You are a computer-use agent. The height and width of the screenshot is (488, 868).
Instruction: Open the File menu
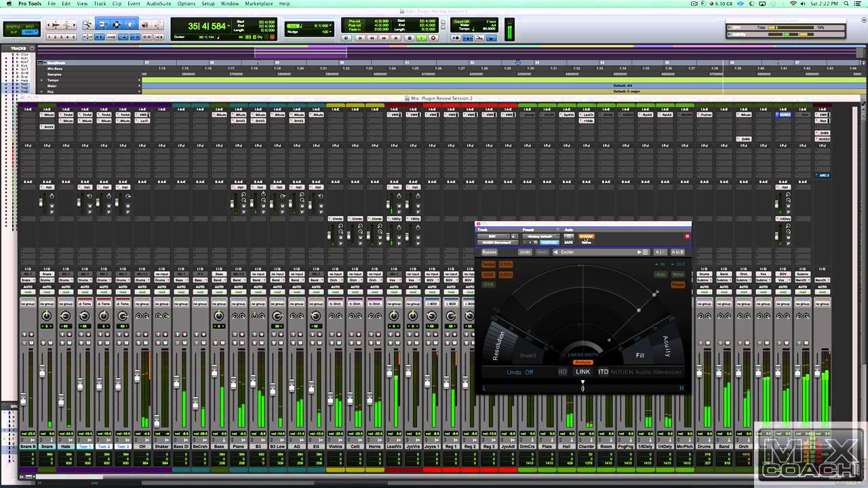pyautogui.click(x=52, y=3)
